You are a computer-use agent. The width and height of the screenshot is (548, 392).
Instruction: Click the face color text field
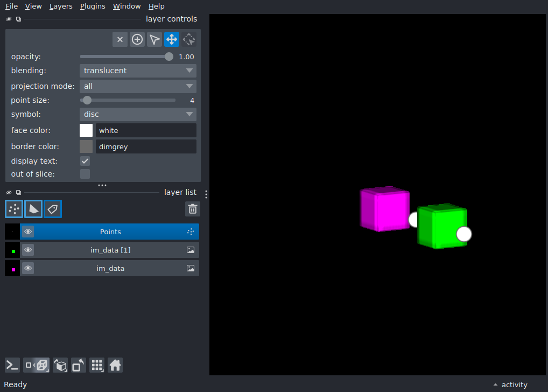click(146, 130)
